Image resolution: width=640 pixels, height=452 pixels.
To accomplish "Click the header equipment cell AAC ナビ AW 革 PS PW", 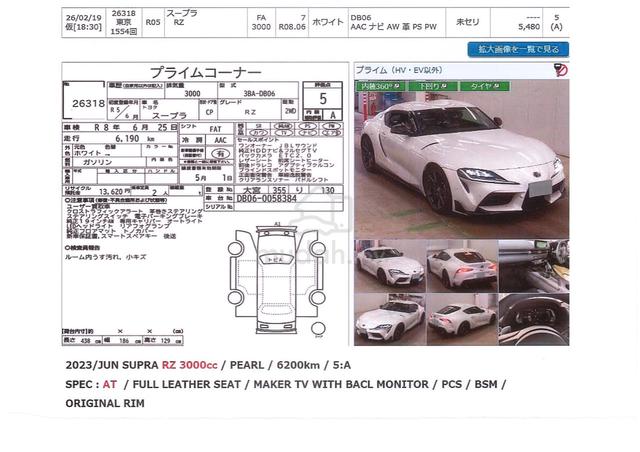I will pyautogui.click(x=393, y=27).
